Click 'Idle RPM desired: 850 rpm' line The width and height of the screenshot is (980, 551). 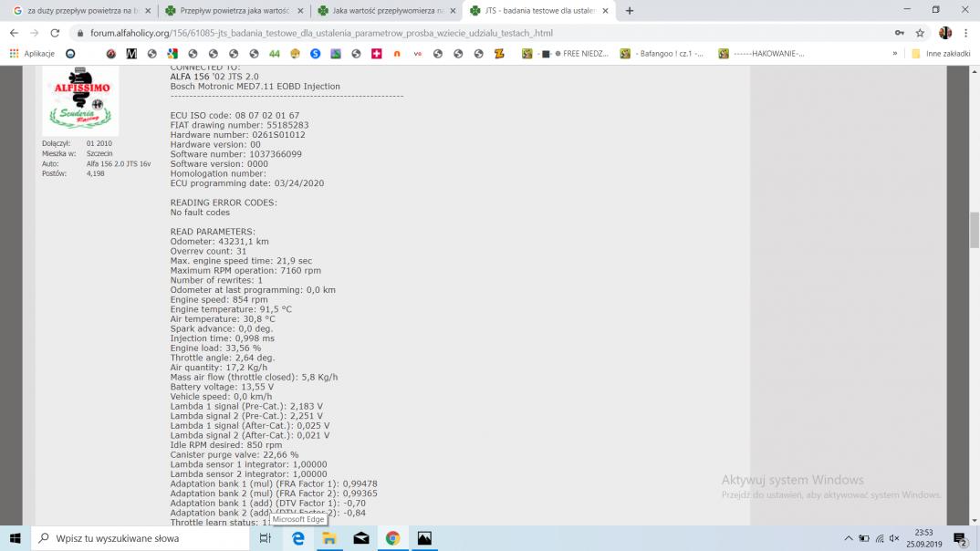[x=226, y=445]
